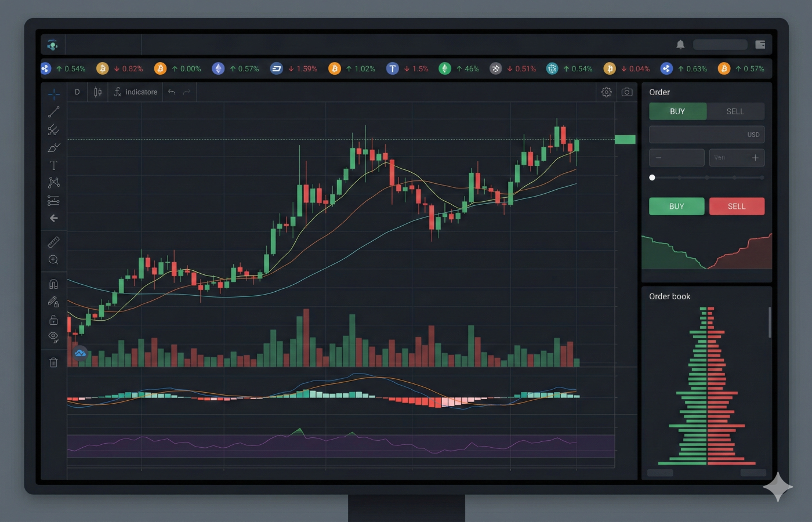Open the D timeframe selector
Viewport: 812px width, 522px height.
click(77, 92)
